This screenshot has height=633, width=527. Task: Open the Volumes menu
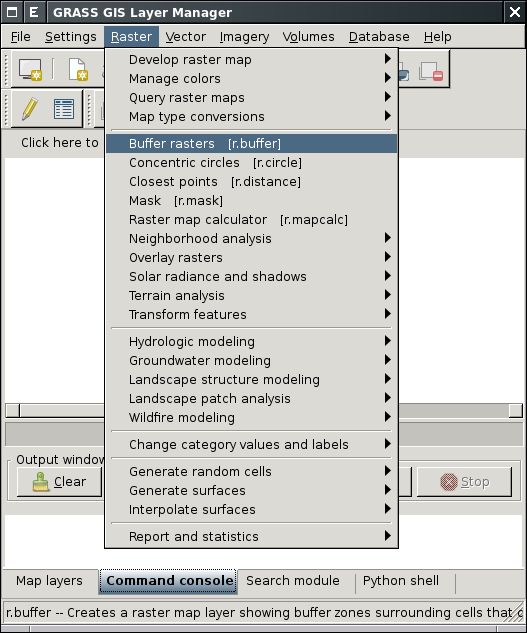tap(309, 37)
